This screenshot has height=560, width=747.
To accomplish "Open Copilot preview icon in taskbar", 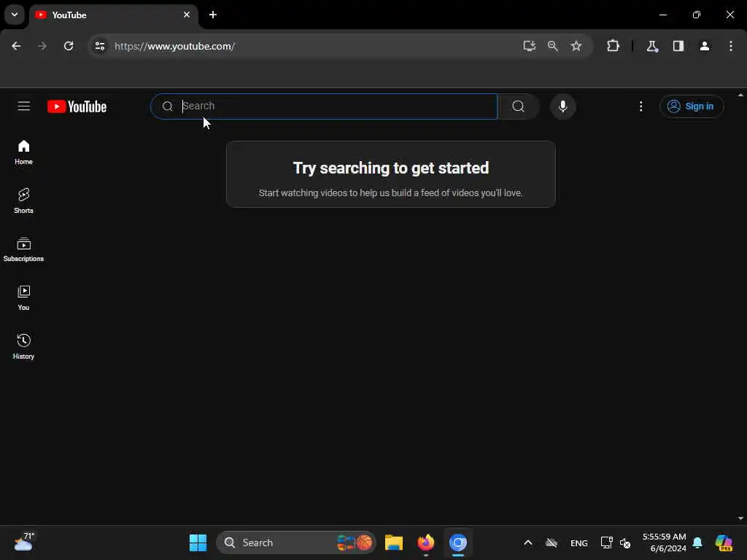I will click(724, 542).
